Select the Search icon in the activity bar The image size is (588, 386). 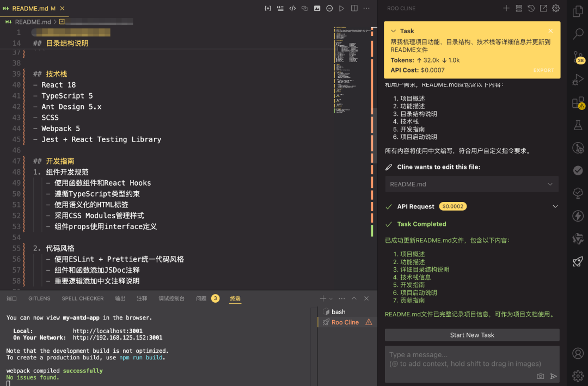(578, 34)
